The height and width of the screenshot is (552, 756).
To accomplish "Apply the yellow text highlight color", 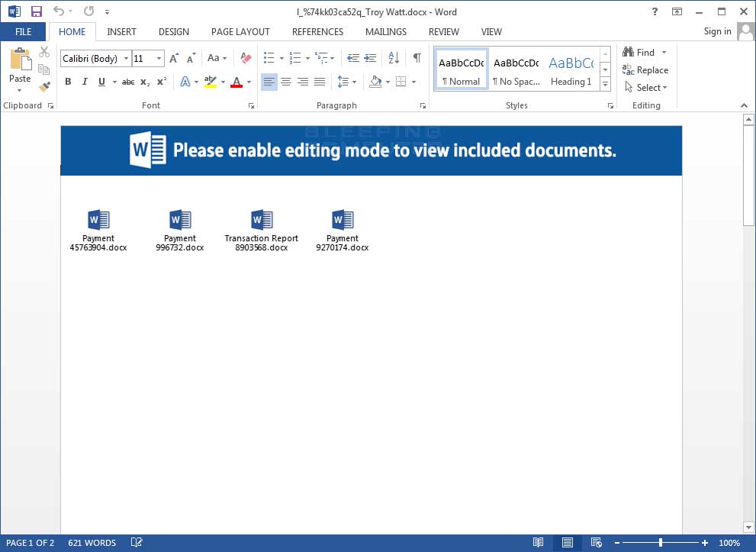I will (211, 82).
